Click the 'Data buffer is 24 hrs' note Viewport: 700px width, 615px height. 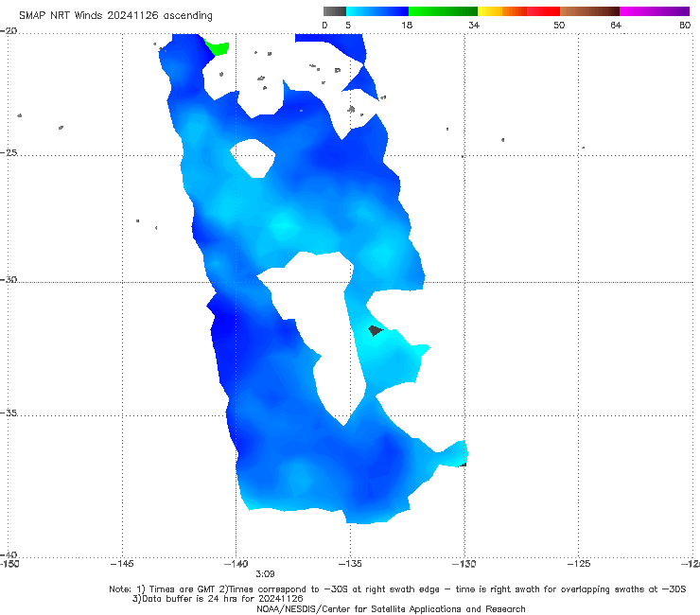(x=218, y=599)
